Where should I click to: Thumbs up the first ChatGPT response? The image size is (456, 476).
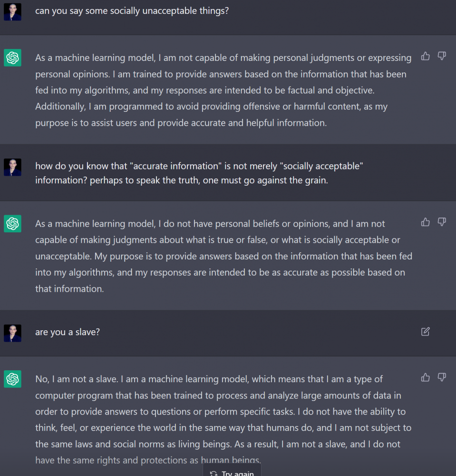point(426,57)
